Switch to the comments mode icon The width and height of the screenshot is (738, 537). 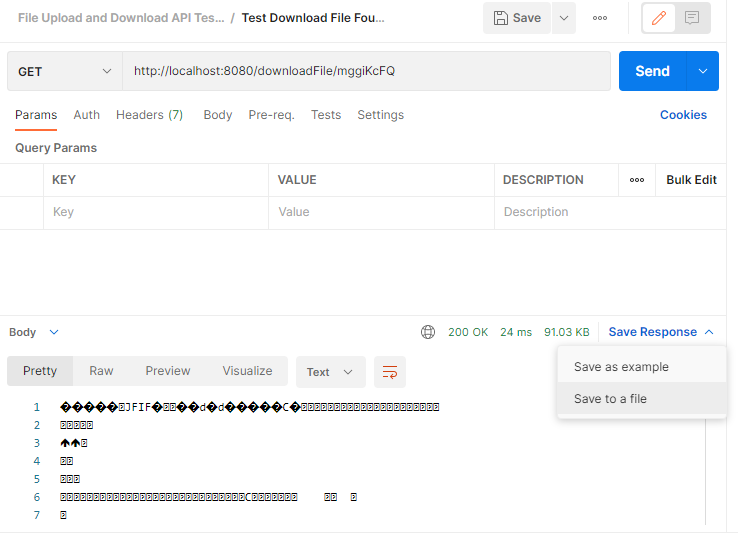[692, 18]
